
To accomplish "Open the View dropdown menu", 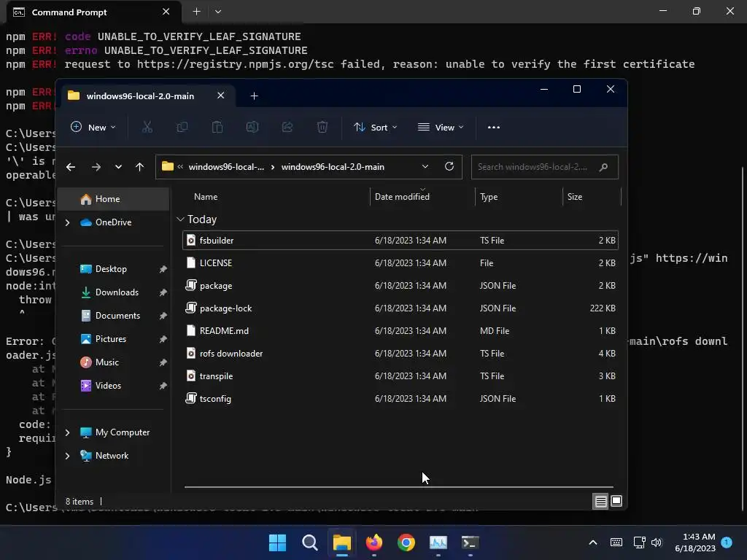I will coord(441,127).
